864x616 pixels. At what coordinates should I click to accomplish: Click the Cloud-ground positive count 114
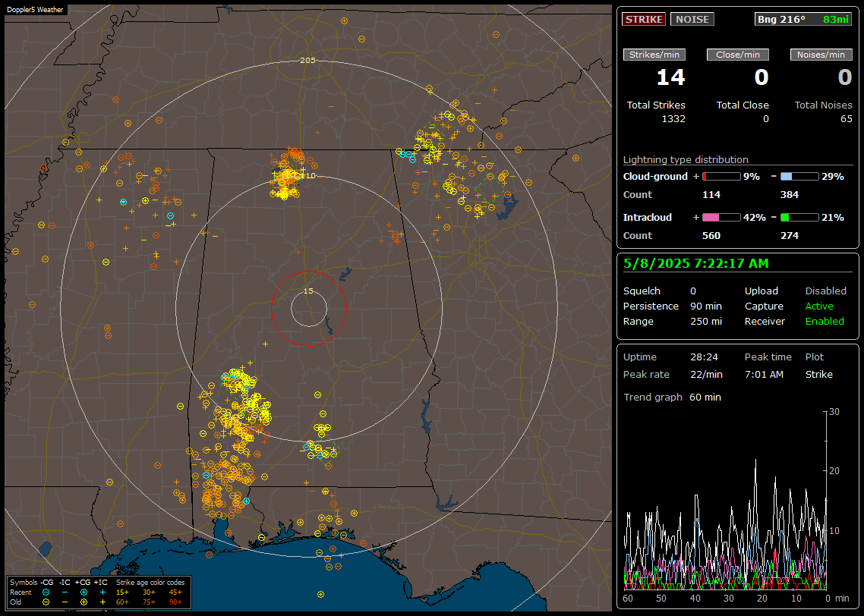[711, 195]
